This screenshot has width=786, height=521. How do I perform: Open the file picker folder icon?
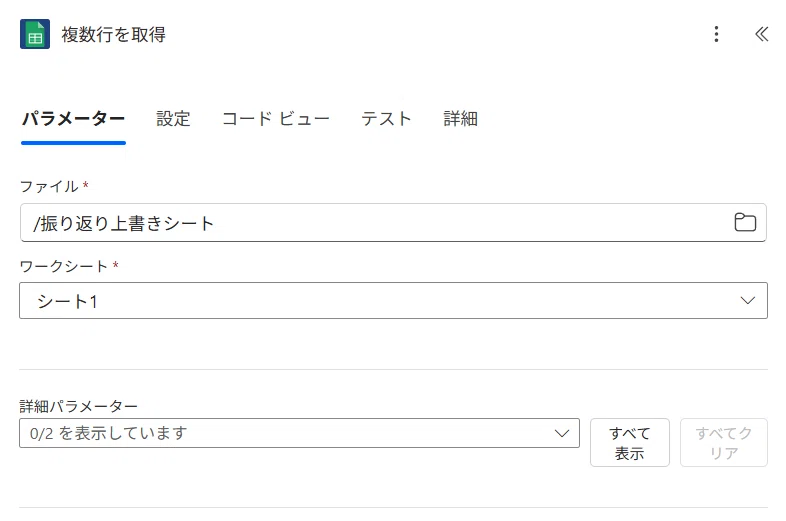745,222
